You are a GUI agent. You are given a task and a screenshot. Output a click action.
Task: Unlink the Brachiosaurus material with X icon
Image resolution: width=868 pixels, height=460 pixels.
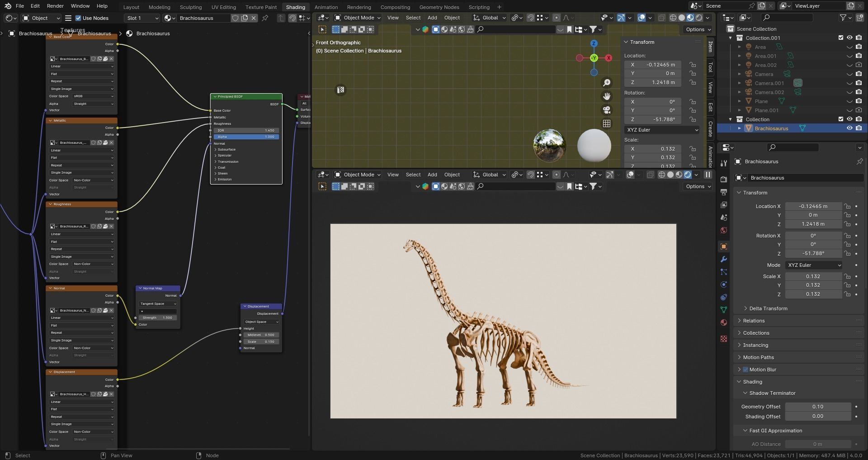(x=254, y=18)
